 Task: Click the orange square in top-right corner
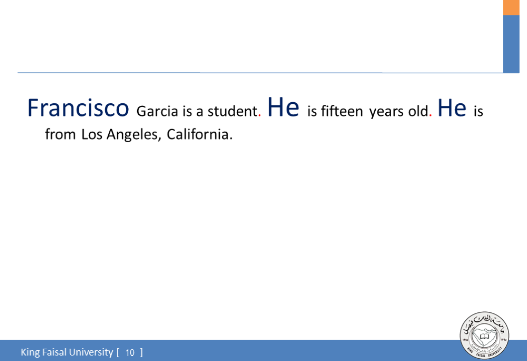(x=511, y=7)
